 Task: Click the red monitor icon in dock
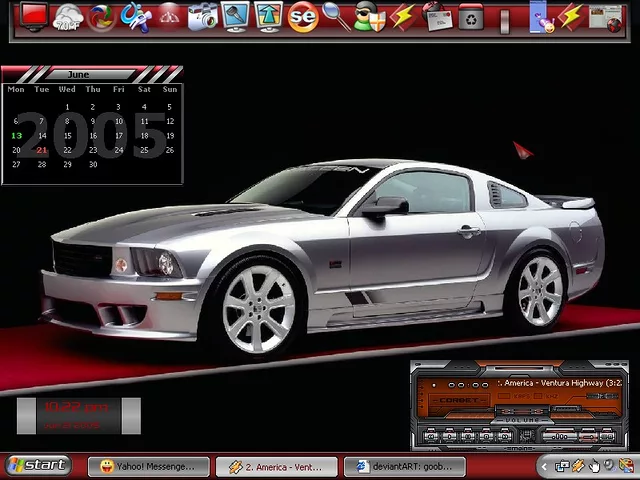click(34, 16)
